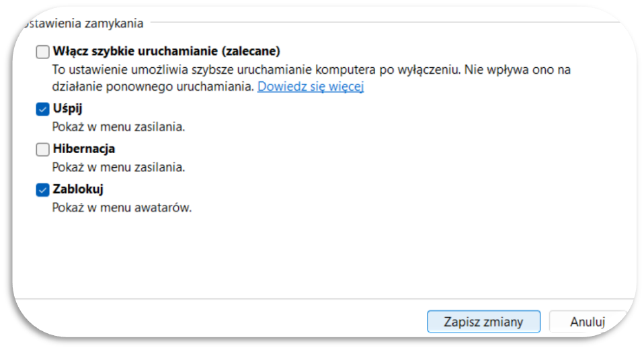Image resolution: width=644 pixels, height=350 pixels.
Task: Click the separator line beside 'Ustawienia zamykania'
Action: [x=384, y=22]
